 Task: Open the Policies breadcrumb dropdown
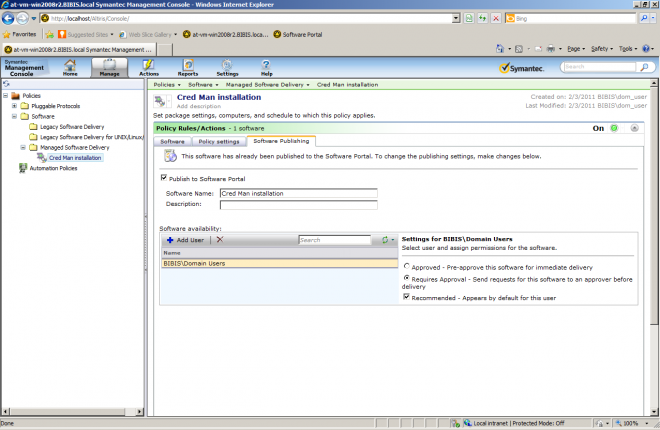click(x=179, y=85)
